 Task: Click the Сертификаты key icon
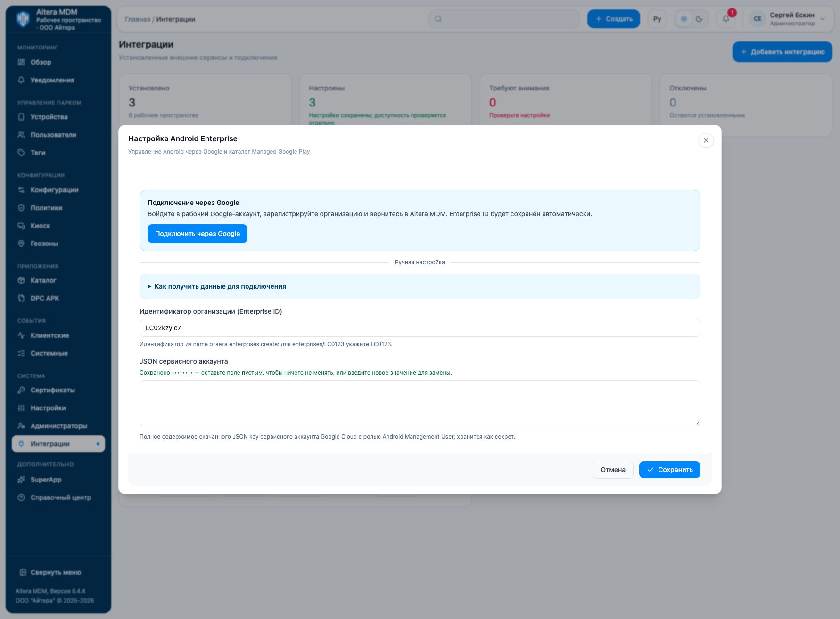pyautogui.click(x=21, y=390)
